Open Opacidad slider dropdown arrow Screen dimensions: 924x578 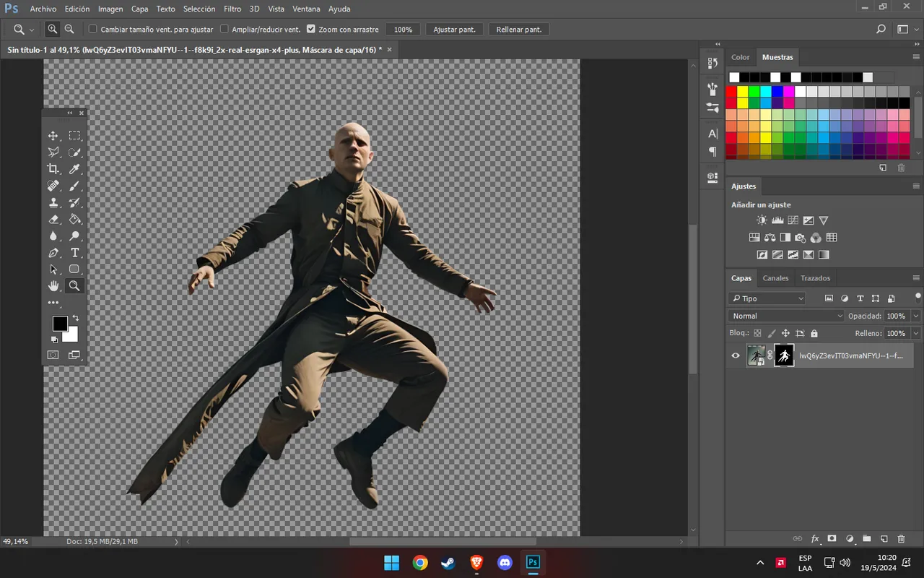tap(916, 316)
